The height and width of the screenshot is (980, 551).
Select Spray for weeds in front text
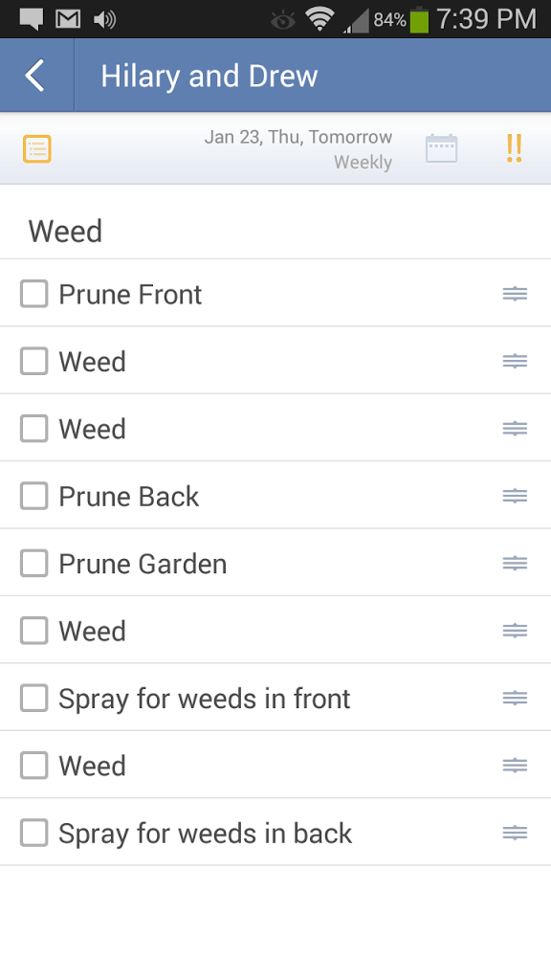click(x=205, y=699)
